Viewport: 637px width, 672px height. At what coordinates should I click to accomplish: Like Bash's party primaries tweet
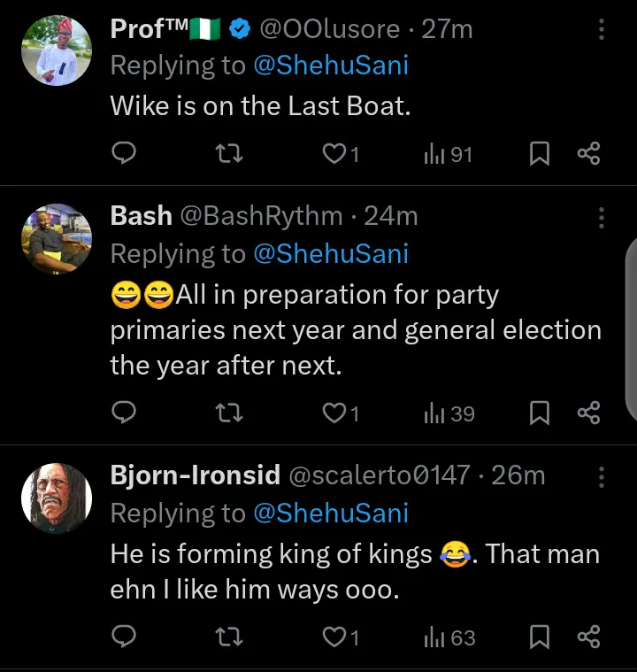(x=334, y=413)
